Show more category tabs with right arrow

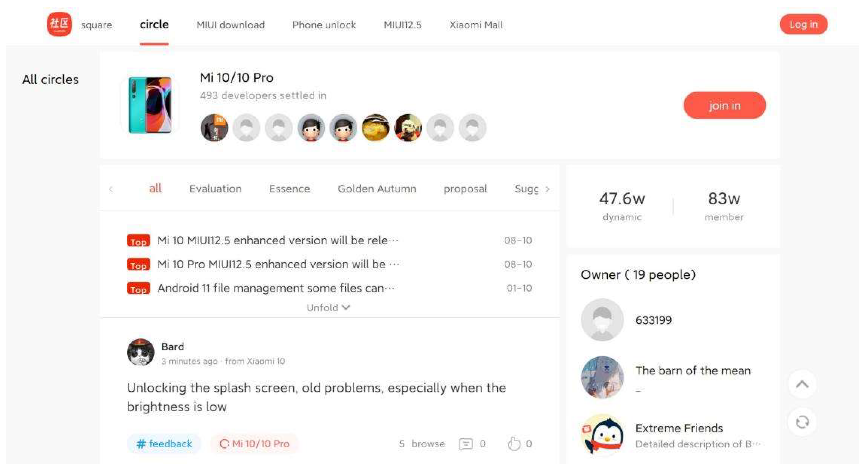pyautogui.click(x=548, y=189)
